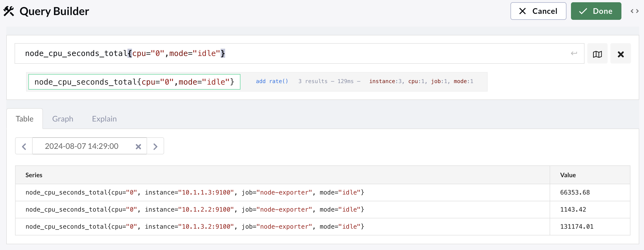Clear the query using the X icon
The width and height of the screenshot is (644, 250).
point(620,53)
